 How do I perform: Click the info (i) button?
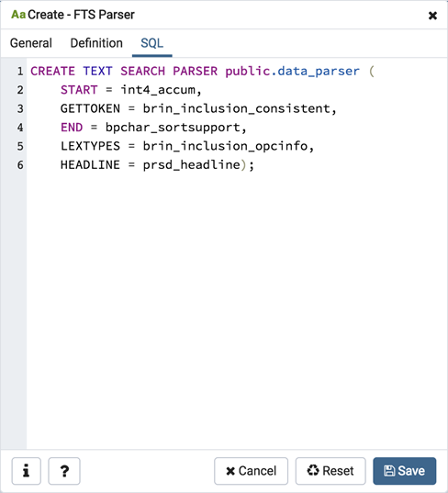click(26, 471)
